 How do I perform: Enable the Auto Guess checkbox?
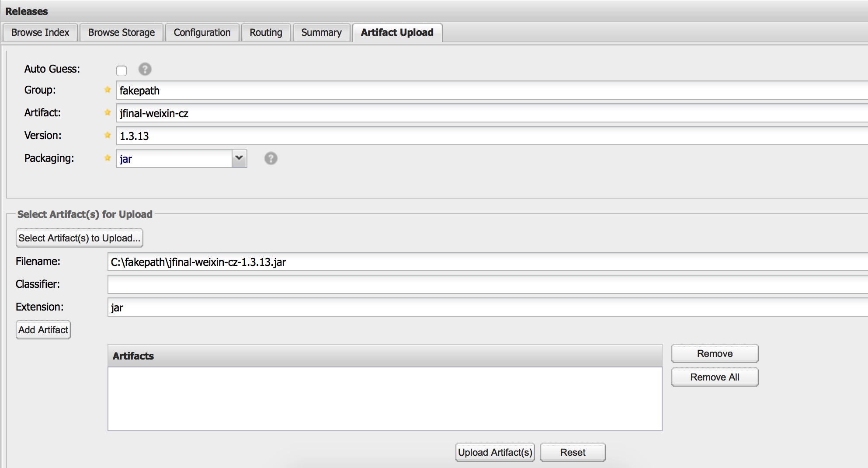(x=121, y=70)
